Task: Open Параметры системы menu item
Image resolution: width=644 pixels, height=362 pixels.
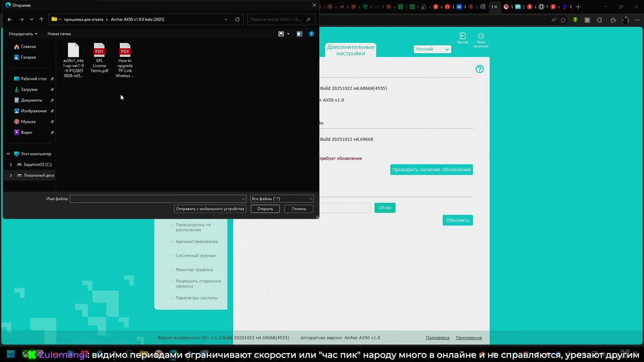Action: click(197, 298)
